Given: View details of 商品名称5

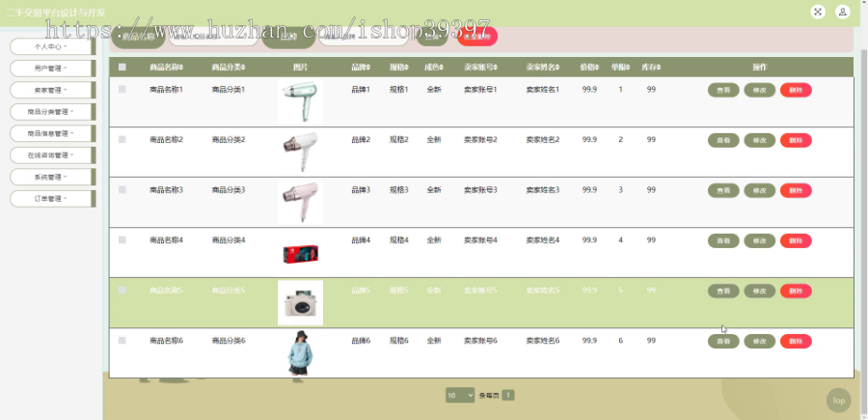Looking at the screenshot, I should click(x=723, y=291).
